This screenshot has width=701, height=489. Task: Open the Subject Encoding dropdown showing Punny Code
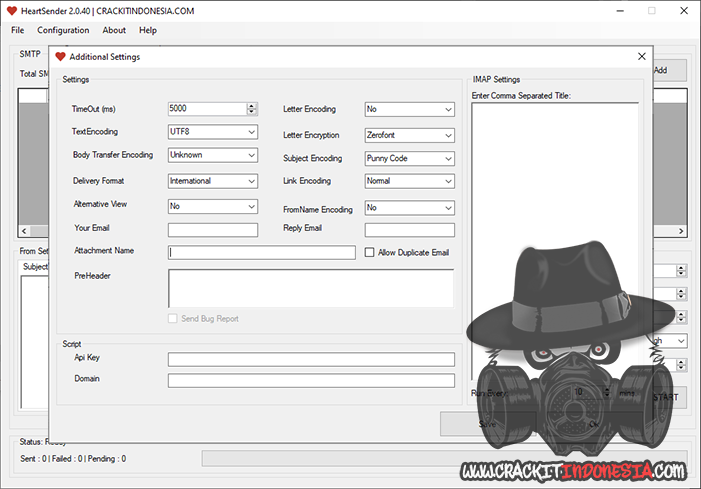[x=410, y=158]
